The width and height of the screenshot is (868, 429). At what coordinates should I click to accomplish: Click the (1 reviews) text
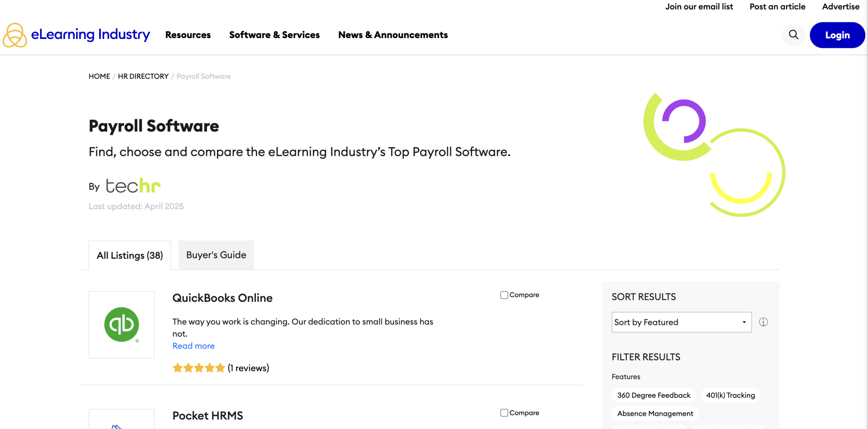[x=248, y=368]
